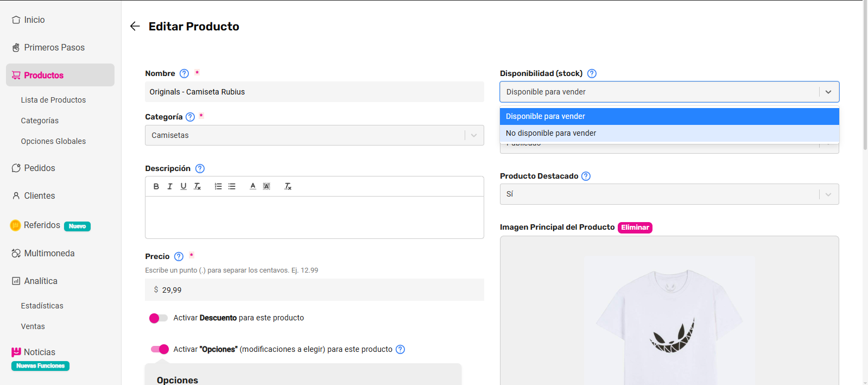
Task: Click the page vertical scrollbar
Action: [865, 76]
